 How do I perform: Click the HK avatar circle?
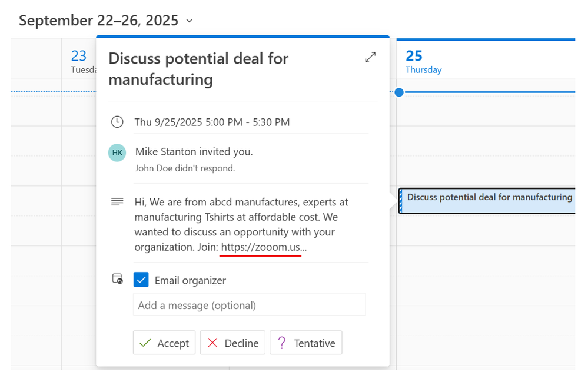117,152
